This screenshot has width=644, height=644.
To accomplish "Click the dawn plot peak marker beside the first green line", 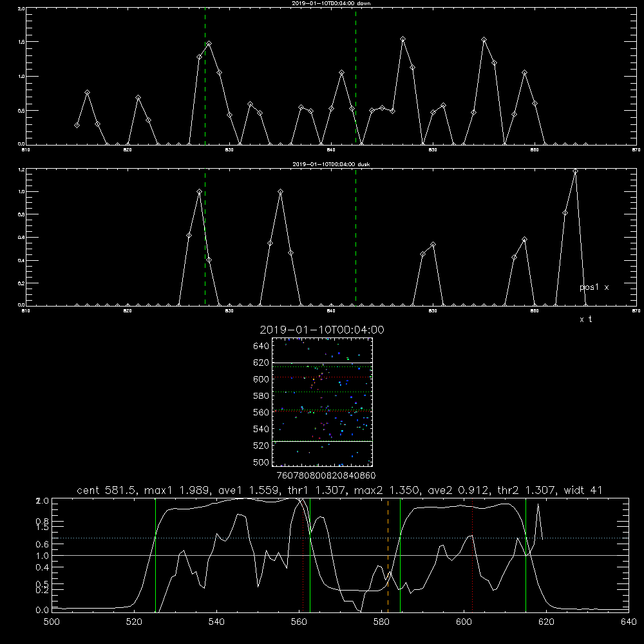I will [209, 44].
